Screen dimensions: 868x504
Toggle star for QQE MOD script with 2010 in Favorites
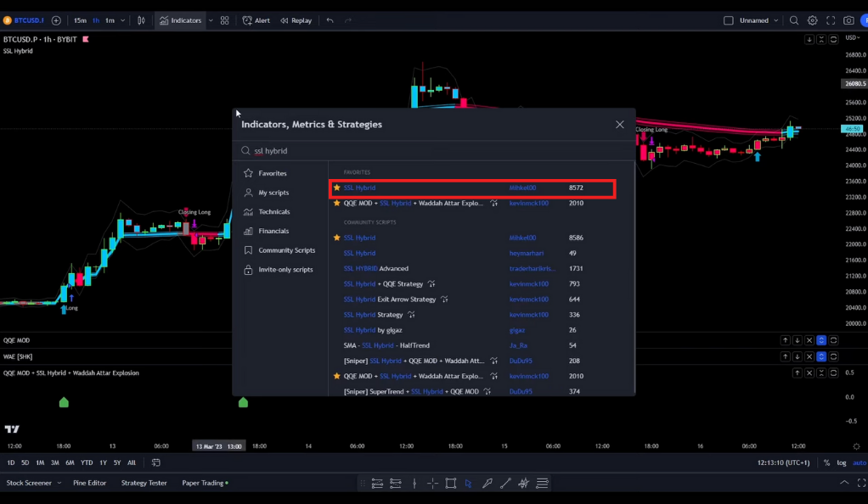pos(336,203)
